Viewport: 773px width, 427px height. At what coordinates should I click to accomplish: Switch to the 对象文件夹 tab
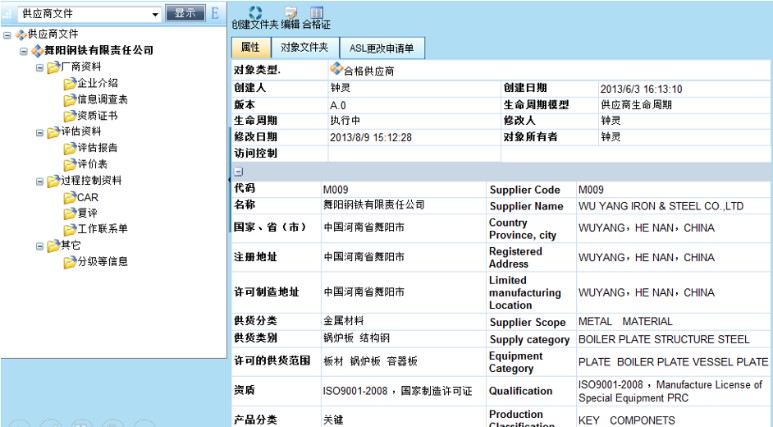305,48
